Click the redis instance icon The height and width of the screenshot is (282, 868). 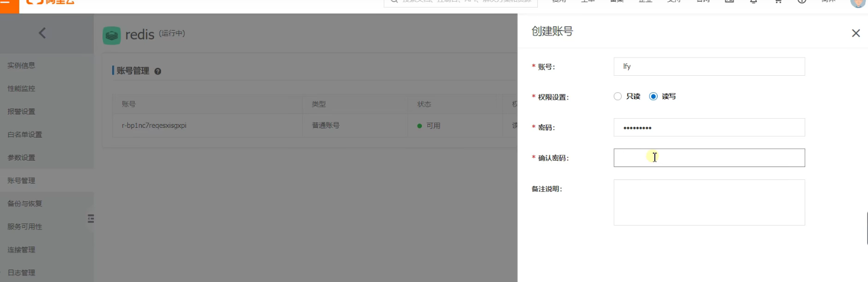coord(112,35)
